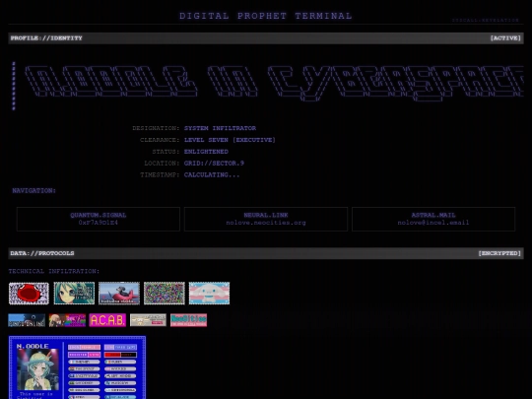Click the N.OODLE name on the blue card
Viewport: 532px width, 399px height.
tap(33, 346)
